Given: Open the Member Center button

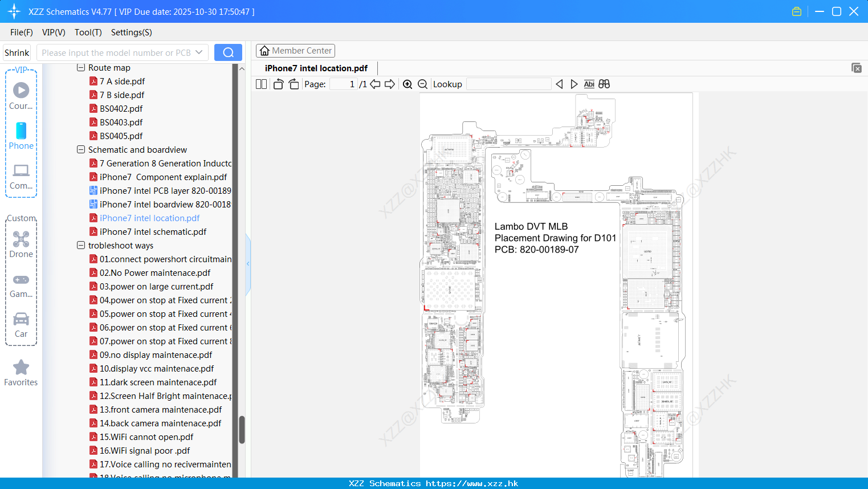Looking at the screenshot, I should tap(295, 51).
